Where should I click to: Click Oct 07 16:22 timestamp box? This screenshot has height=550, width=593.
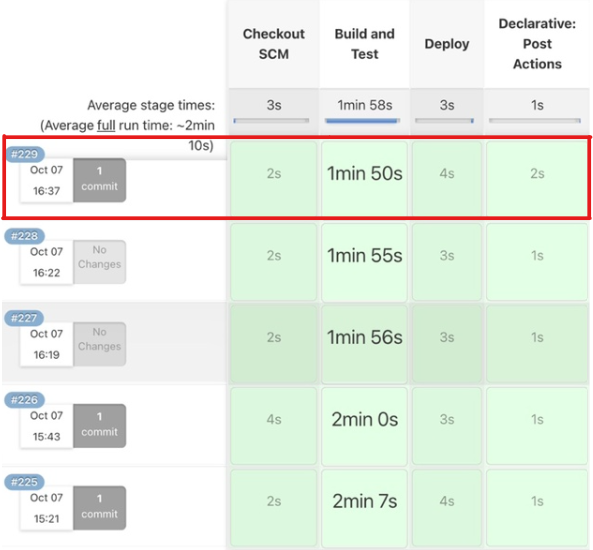pos(47,262)
